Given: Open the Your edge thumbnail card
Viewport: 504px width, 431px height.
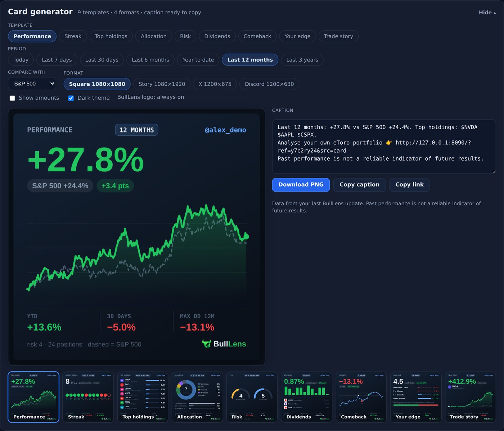Looking at the screenshot, I should [x=416, y=397].
